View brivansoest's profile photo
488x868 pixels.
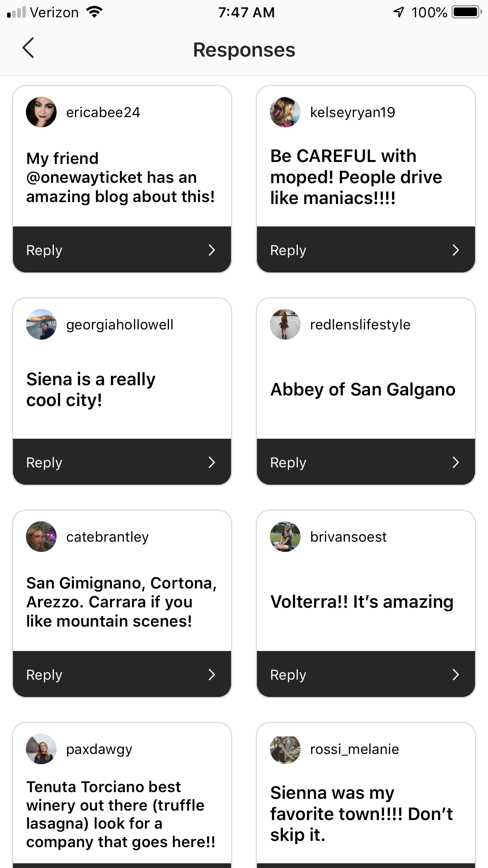tap(285, 537)
